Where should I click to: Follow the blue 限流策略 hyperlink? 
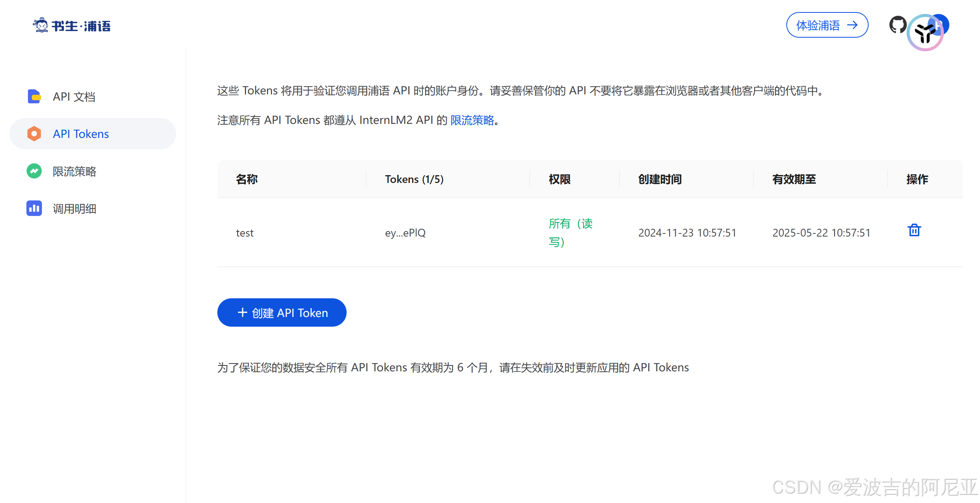(472, 120)
